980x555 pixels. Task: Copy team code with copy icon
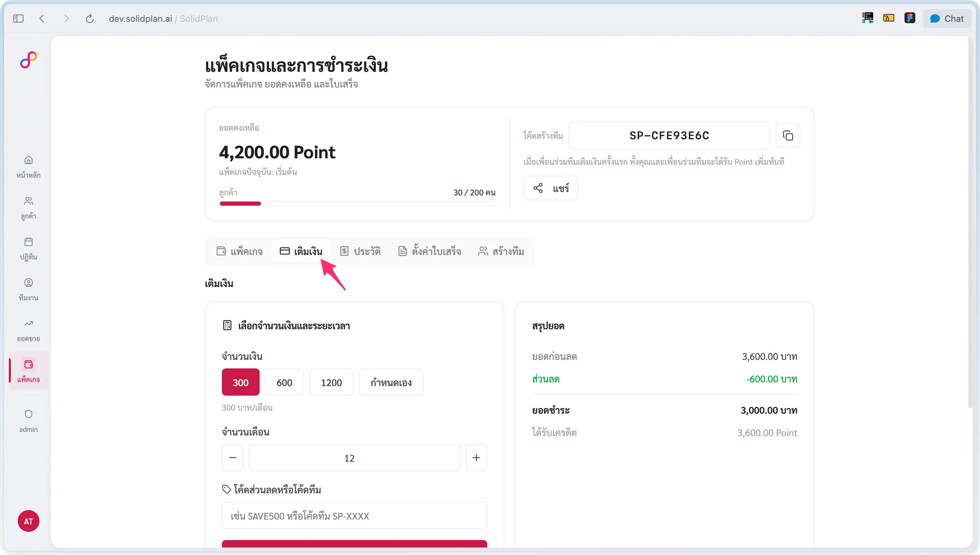(788, 135)
